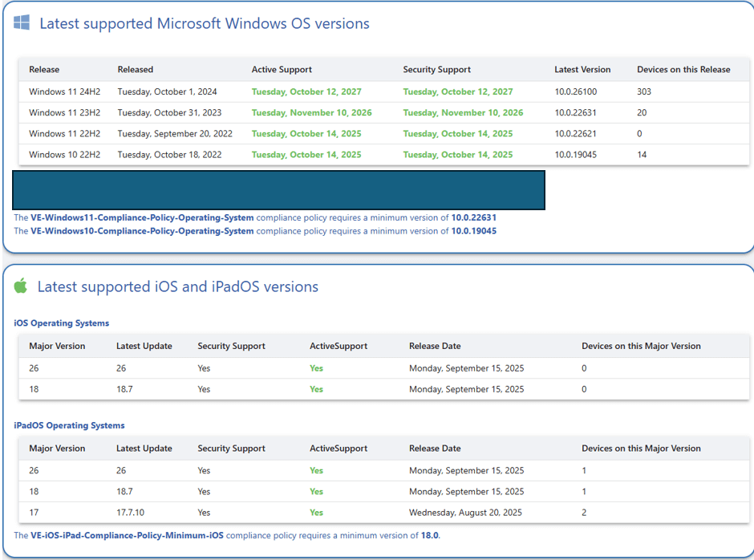
Task: Click the iPadOS Operating Systems heading
Action: click(69, 425)
